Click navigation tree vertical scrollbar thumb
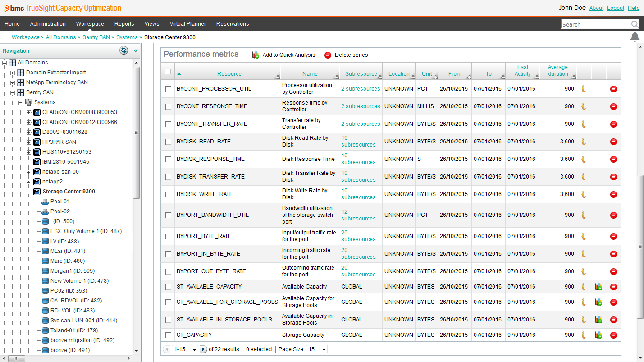Screen dimensions: 644x362 click(x=137, y=133)
